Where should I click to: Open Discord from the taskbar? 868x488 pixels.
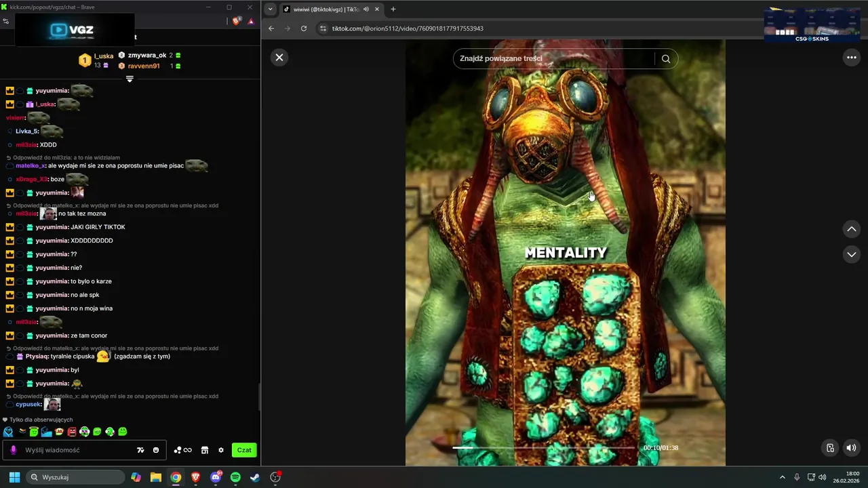click(216, 477)
